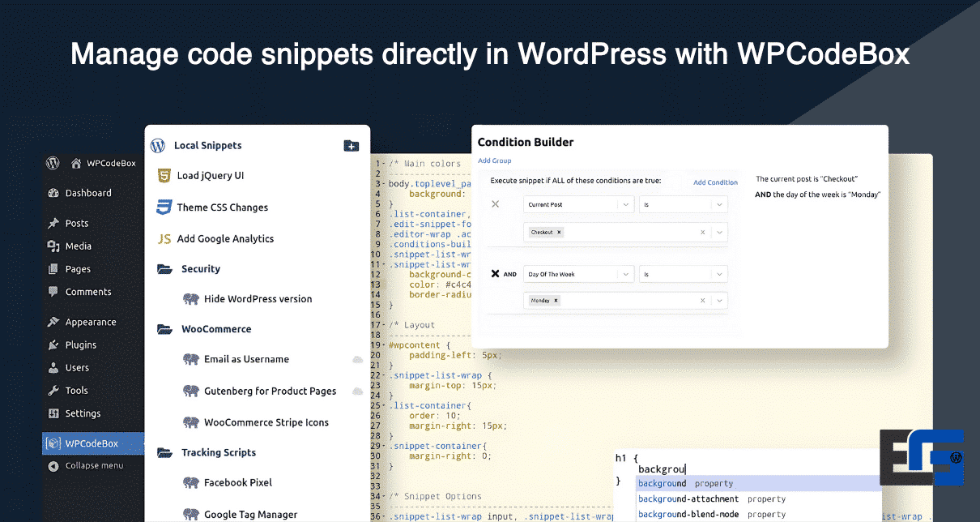Click the PHP elephant icon for Facebook Pixel
This screenshot has width=980, height=522.
(x=190, y=483)
